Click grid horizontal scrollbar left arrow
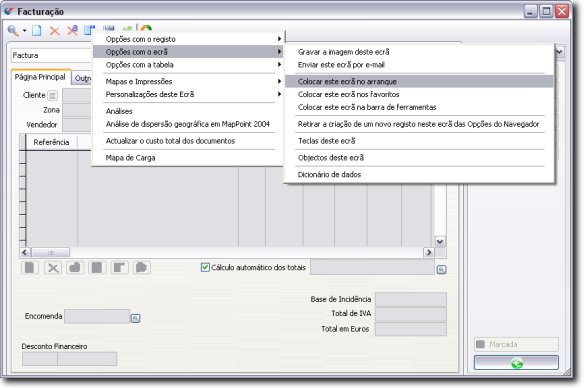This screenshot has width=584, height=388. [x=25, y=252]
